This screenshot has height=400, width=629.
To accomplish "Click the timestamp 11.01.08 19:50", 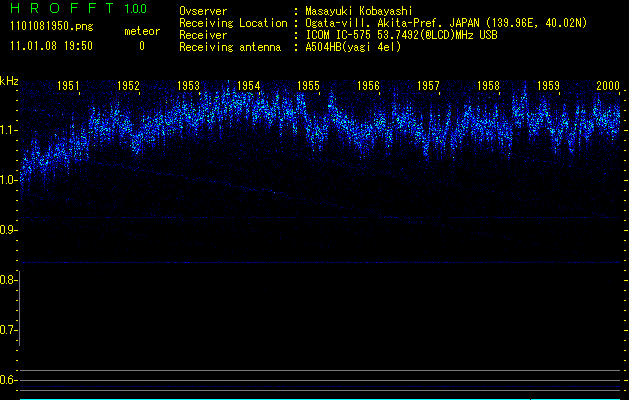I will pyautogui.click(x=51, y=46).
